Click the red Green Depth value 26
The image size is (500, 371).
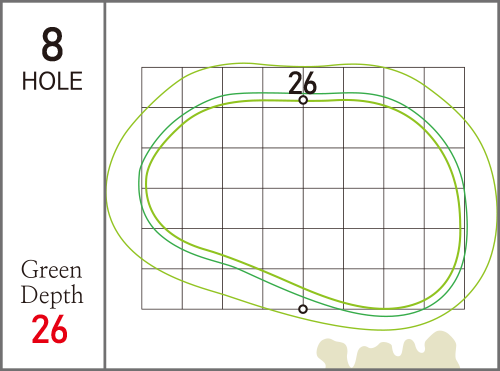pyautogui.click(x=50, y=329)
